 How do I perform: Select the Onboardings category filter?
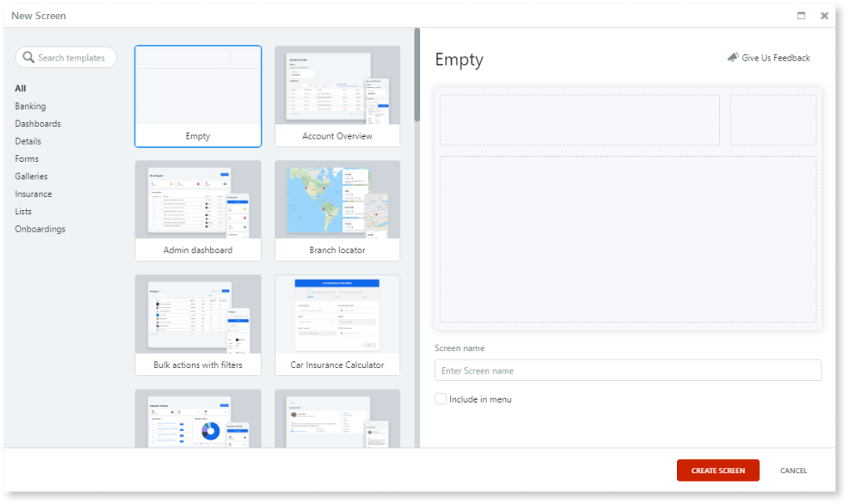tap(40, 228)
